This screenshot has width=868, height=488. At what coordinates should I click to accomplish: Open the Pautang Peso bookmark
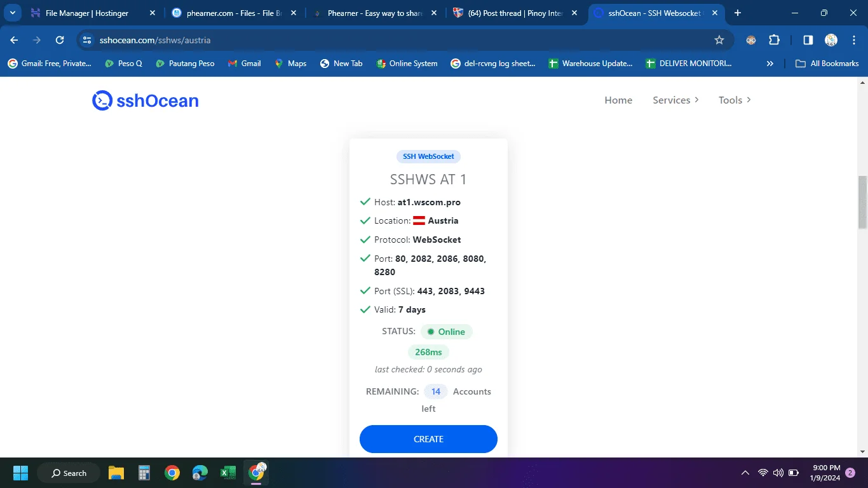184,64
